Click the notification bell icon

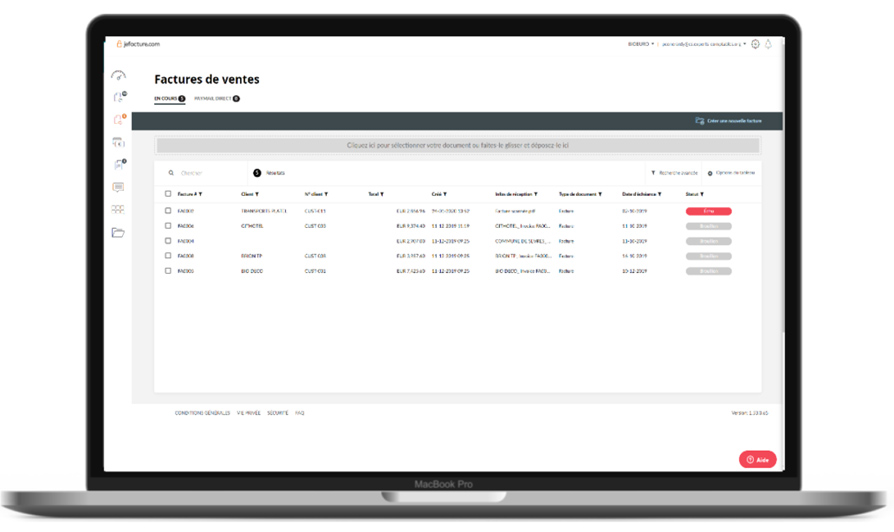pyautogui.click(x=769, y=44)
